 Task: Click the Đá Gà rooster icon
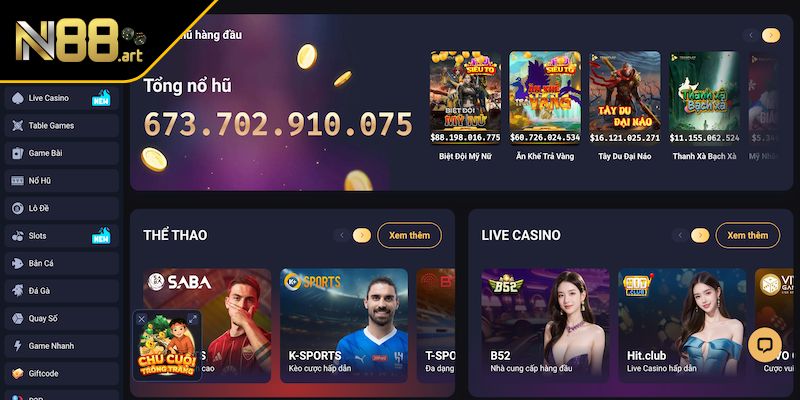click(18, 291)
